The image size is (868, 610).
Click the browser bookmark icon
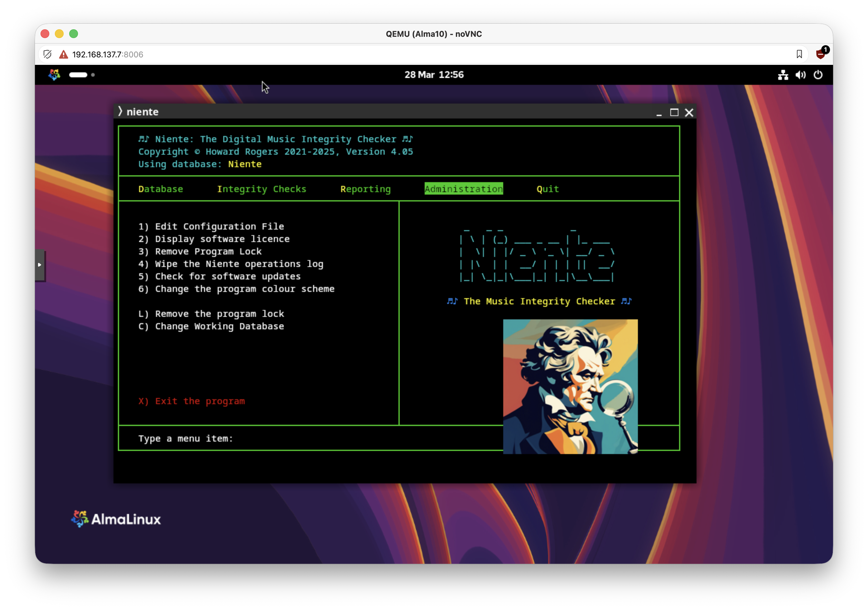tap(799, 55)
